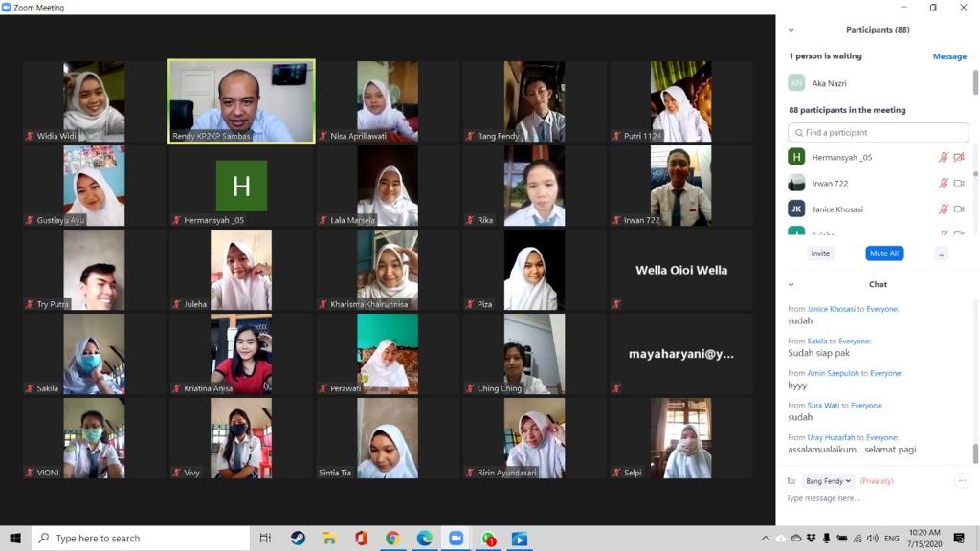Click the Zoom icon in the Windows taskbar
The height and width of the screenshot is (551, 980).
(456, 539)
